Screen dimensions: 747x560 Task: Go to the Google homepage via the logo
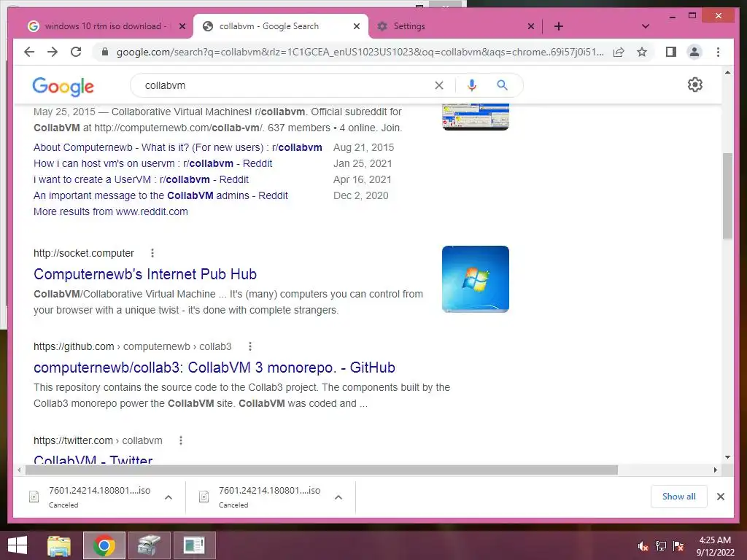point(63,86)
